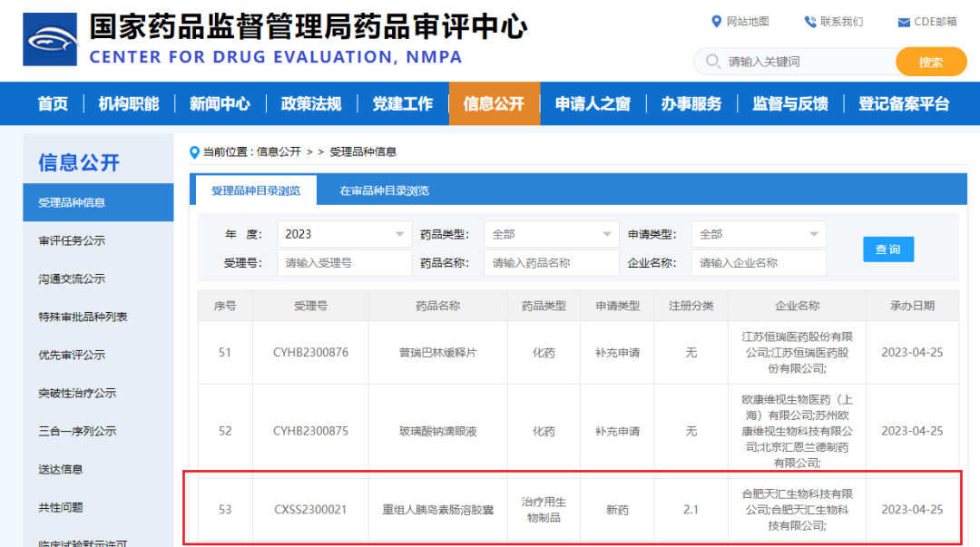Select 受理品种目录浏览 tab

(x=256, y=191)
